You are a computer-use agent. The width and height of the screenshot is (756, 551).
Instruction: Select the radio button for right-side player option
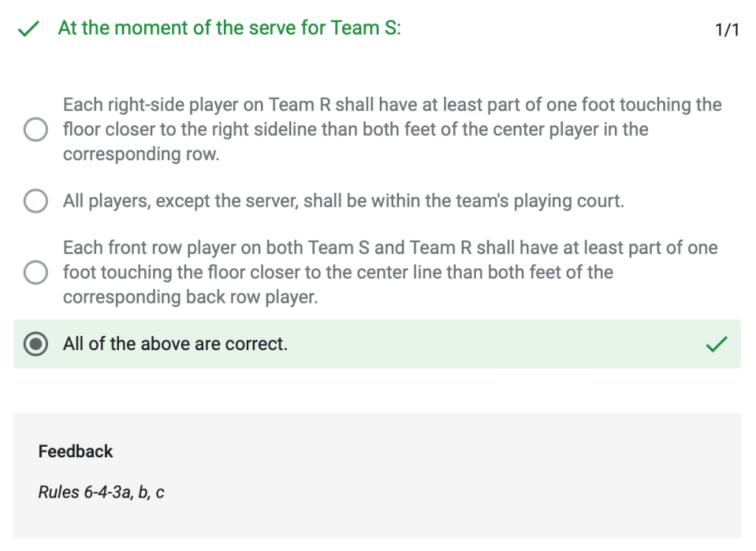coord(35,130)
